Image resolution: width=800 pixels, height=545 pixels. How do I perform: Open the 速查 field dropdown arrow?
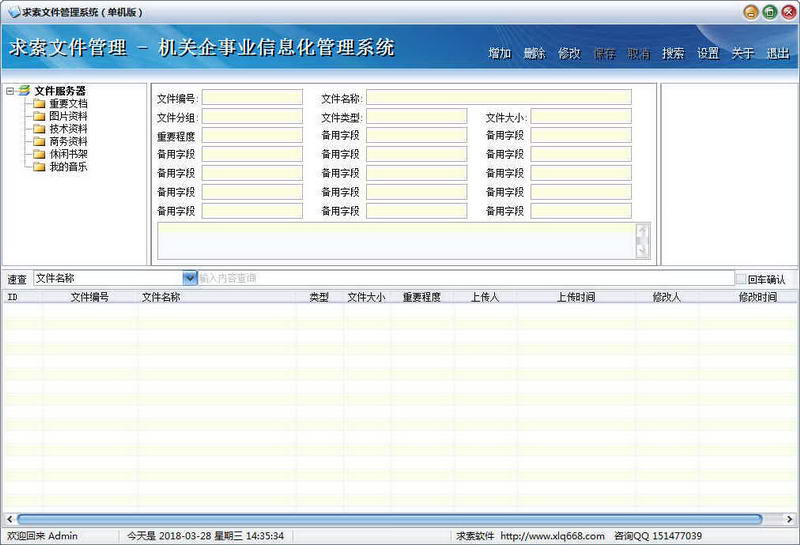click(x=189, y=278)
